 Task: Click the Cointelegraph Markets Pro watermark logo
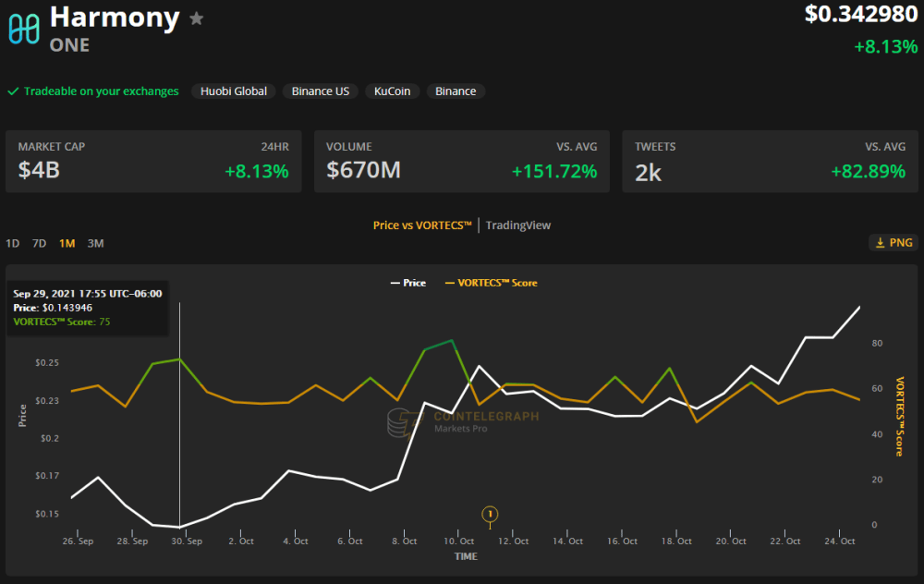[x=406, y=422]
